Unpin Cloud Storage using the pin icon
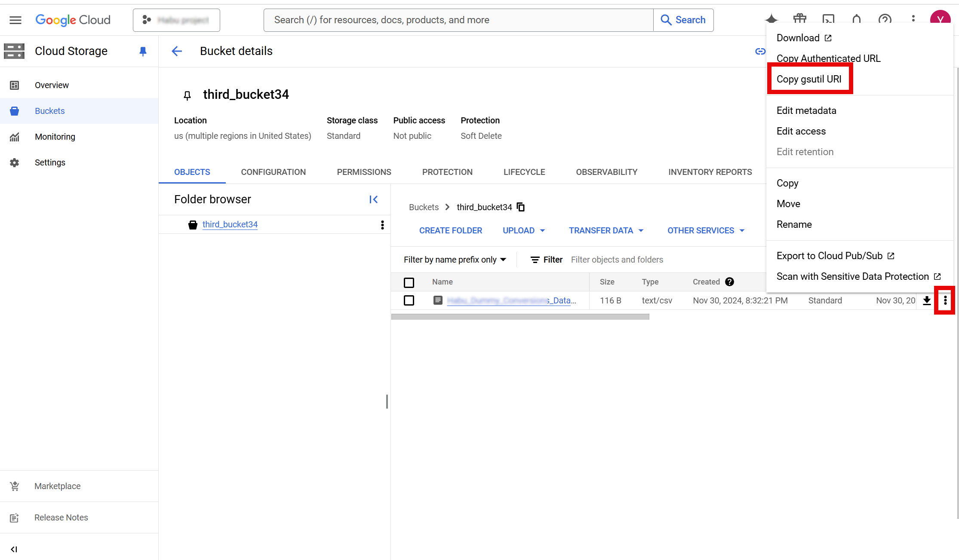The image size is (959, 560). [x=143, y=51]
